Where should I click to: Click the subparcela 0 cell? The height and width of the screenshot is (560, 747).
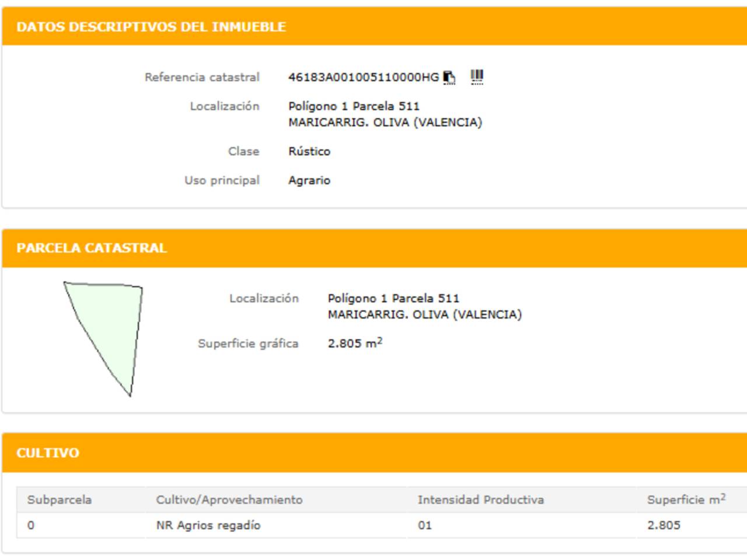31,525
